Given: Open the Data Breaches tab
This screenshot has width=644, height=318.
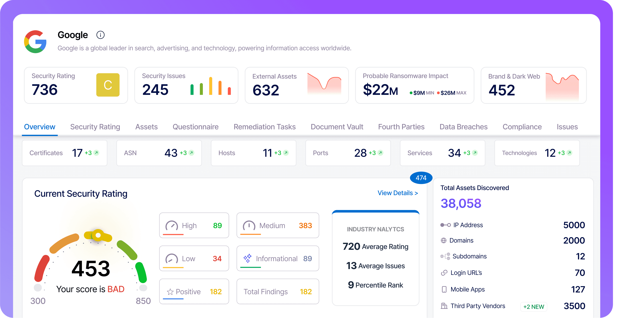Looking at the screenshot, I should [463, 127].
